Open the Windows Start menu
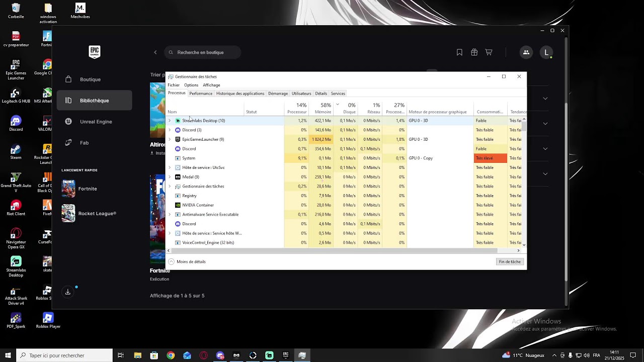644x362 pixels. [8, 355]
